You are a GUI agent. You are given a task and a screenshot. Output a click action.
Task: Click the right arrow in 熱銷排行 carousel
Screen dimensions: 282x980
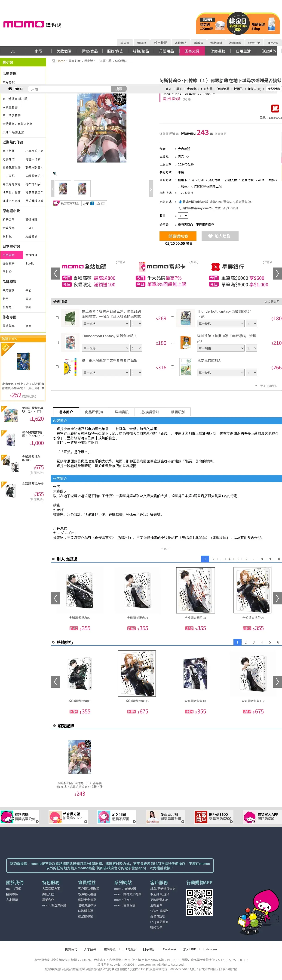pos(277,681)
